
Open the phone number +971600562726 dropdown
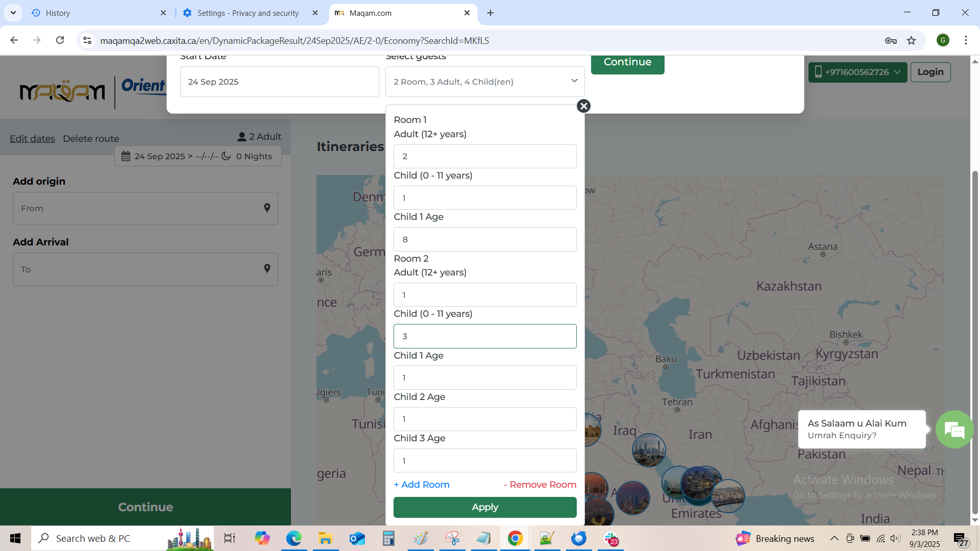tap(857, 72)
